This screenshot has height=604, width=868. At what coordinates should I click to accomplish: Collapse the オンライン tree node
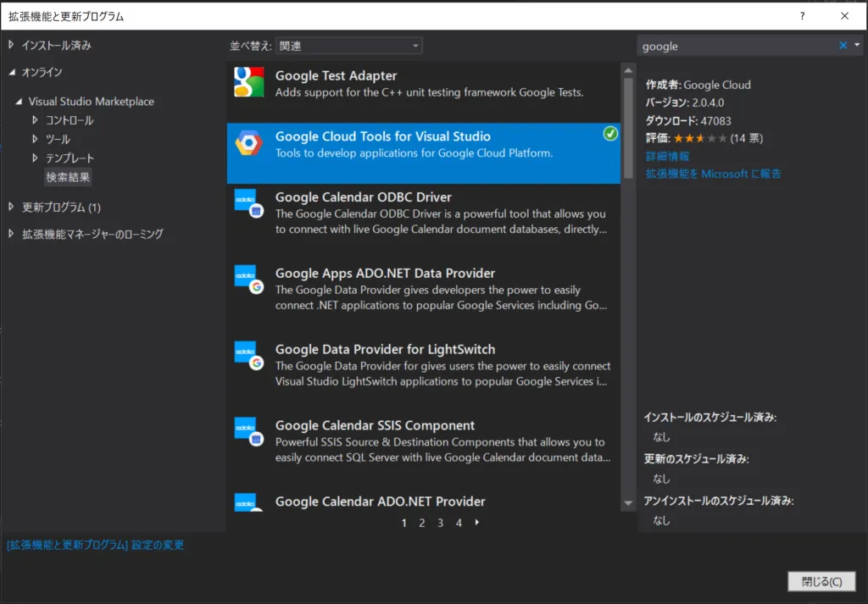[x=12, y=72]
